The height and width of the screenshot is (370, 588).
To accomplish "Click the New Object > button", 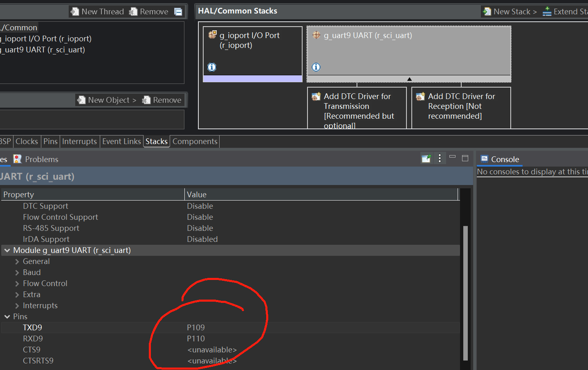I will (x=107, y=100).
